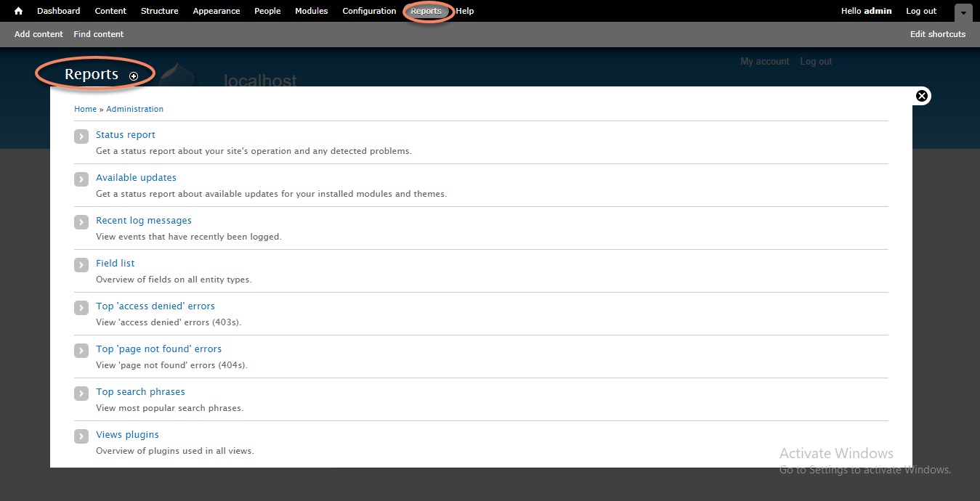Open the Reports menu item

click(426, 11)
